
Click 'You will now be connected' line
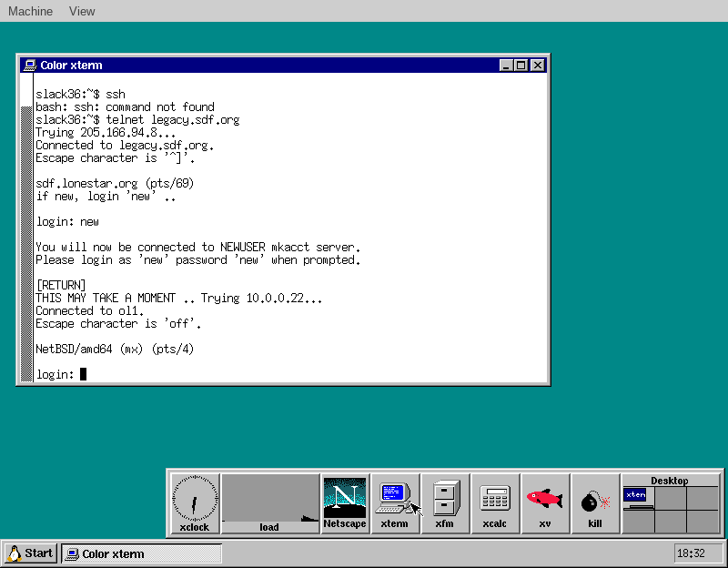(198, 247)
